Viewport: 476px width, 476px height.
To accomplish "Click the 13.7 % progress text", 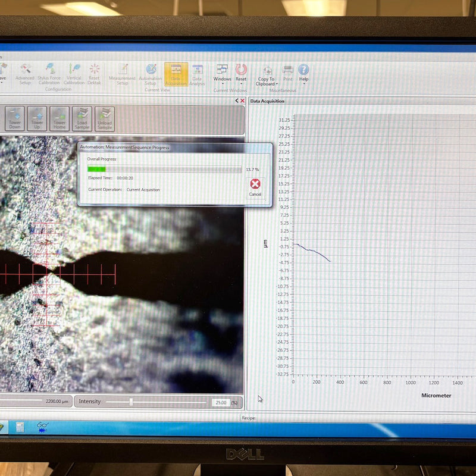I will tap(252, 170).
